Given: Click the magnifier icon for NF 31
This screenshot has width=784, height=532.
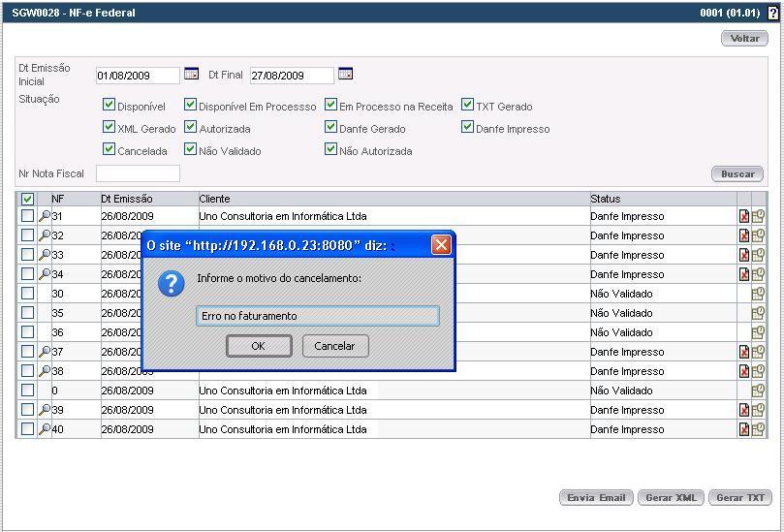Looking at the screenshot, I should point(45,216).
